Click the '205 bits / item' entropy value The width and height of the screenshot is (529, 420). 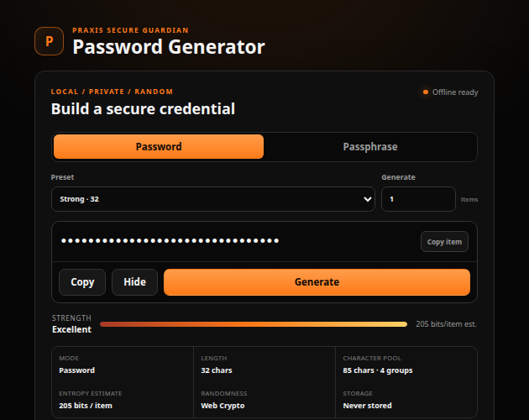coord(86,406)
